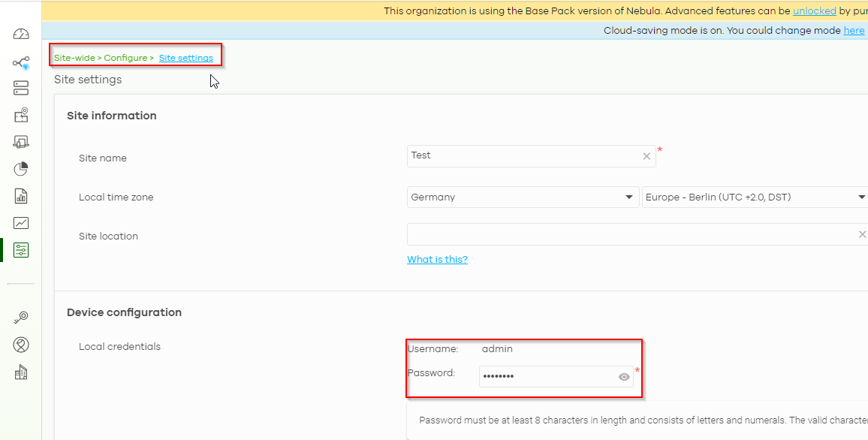Select the configure sliders icon in sidebar
This screenshot has height=440, width=868.
click(21, 250)
